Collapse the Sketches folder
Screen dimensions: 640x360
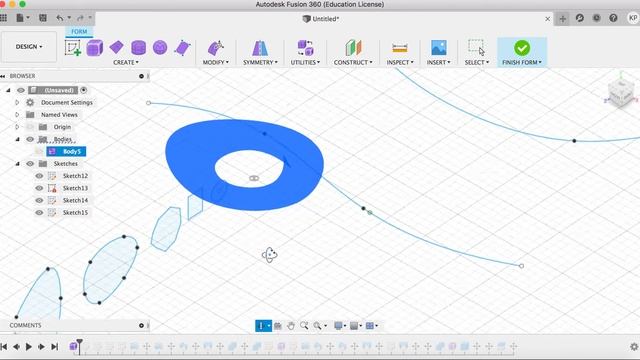pos(17,164)
